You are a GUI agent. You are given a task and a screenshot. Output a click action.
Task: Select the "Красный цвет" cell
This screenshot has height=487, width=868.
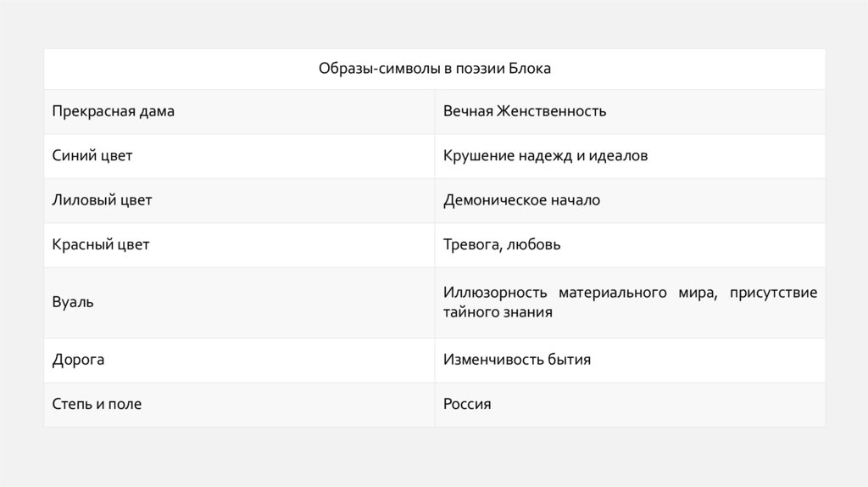click(x=101, y=245)
